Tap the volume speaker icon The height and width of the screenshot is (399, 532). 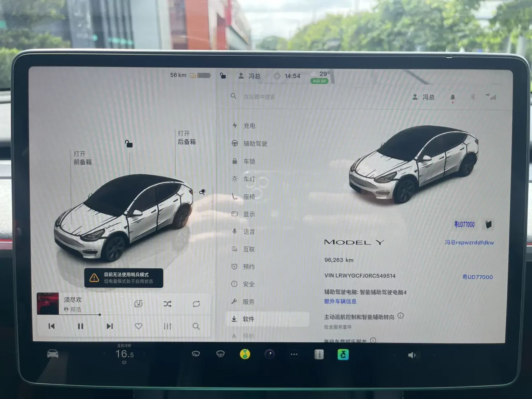(x=413, y=355)
